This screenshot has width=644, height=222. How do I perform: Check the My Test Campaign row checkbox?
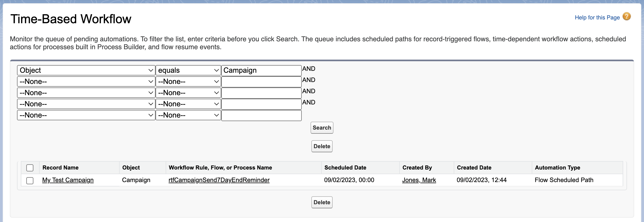[30, 180]
